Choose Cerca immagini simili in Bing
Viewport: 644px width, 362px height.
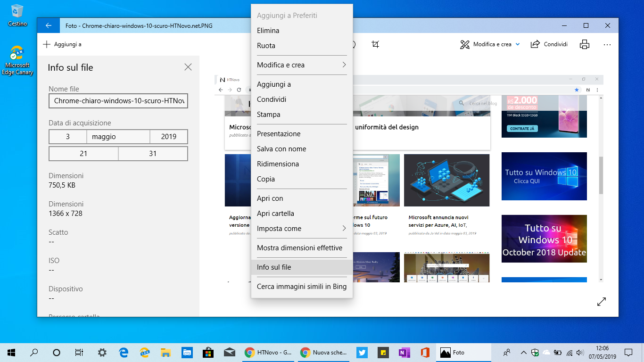tap(302, 286)
